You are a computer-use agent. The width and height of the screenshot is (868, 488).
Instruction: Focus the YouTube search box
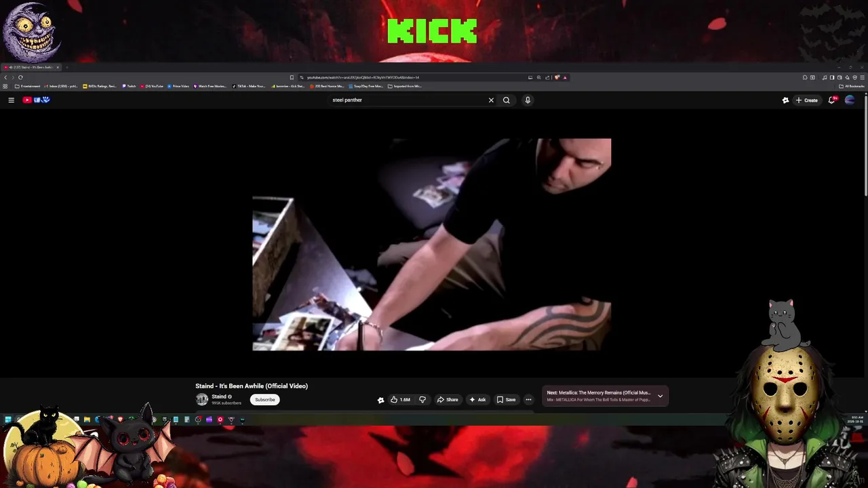[407, 100]
